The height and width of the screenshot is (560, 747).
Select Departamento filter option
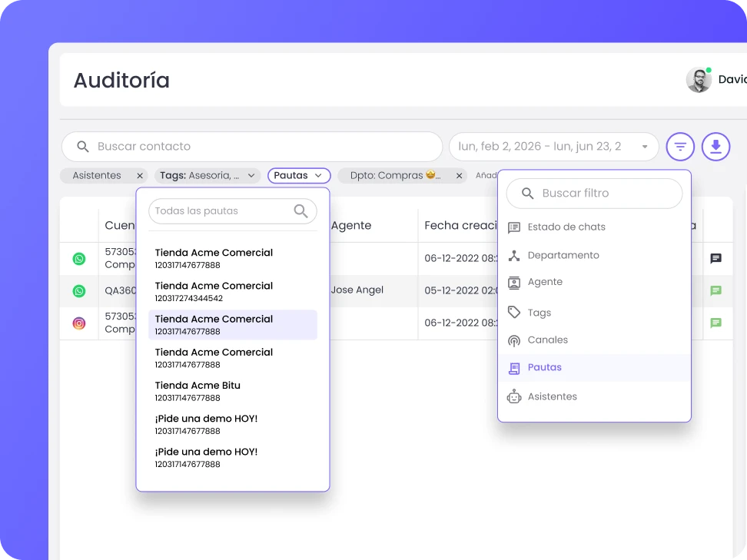pyautogui.click(x=563, y=255)
